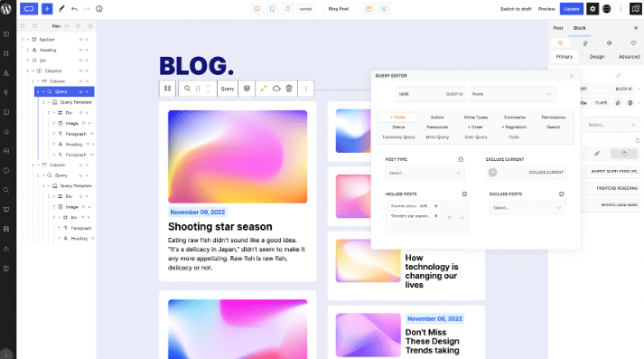Toggle visibility of Heading under Section
Image resolution: width=644 pixels, height=359 pixels.
(81, 50)
